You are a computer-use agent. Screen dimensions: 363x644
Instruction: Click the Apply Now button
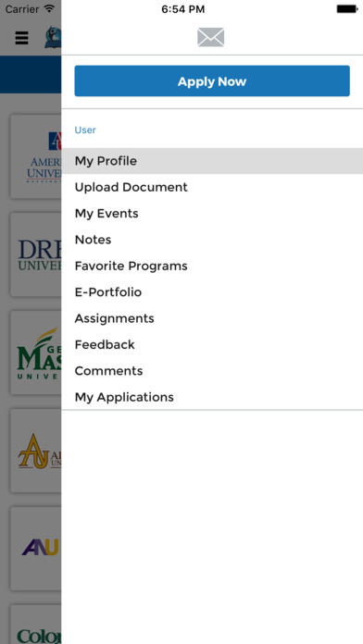coord(212,80)
